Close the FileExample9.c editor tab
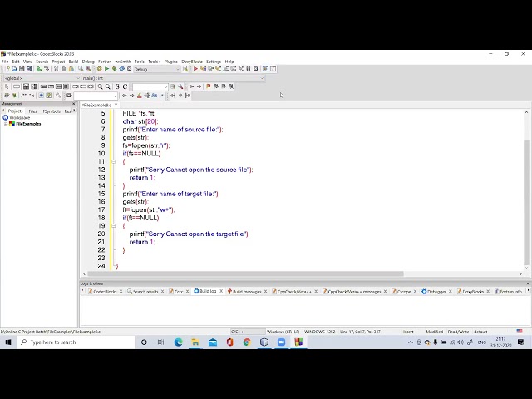The width and height of the screenshot is (532, 399). click(116, 106)
